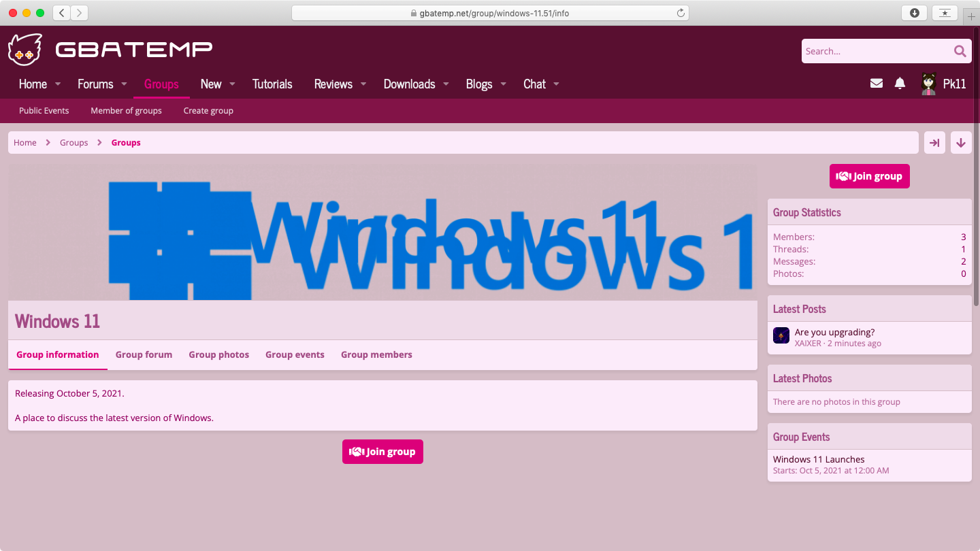Click the Windows 11 group cover banner
Screen dimensions: 980x551
click(x=382, y=233)
